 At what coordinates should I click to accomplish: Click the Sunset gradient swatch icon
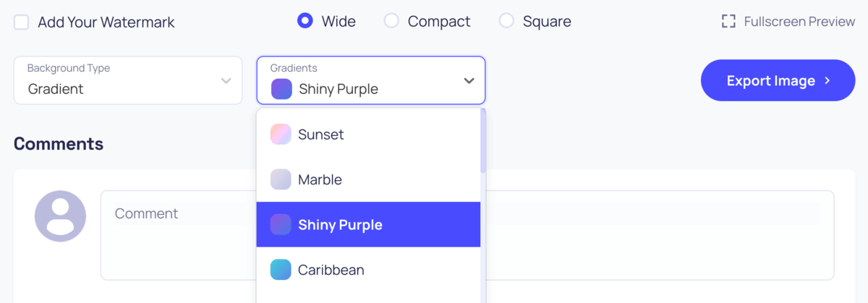click(281, 135)
